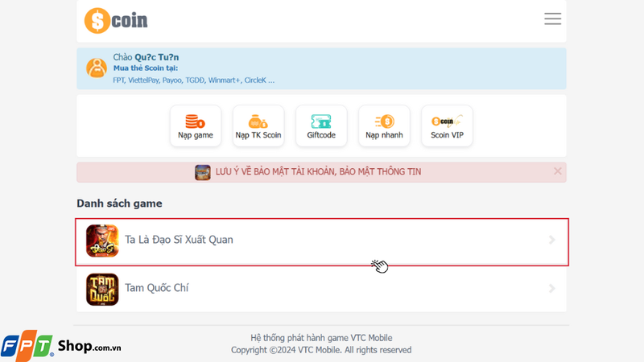This screenshot has height=362, width=644.
Task: Click the Tam Quốc Chí game icon
Action: tap(102, 290)
